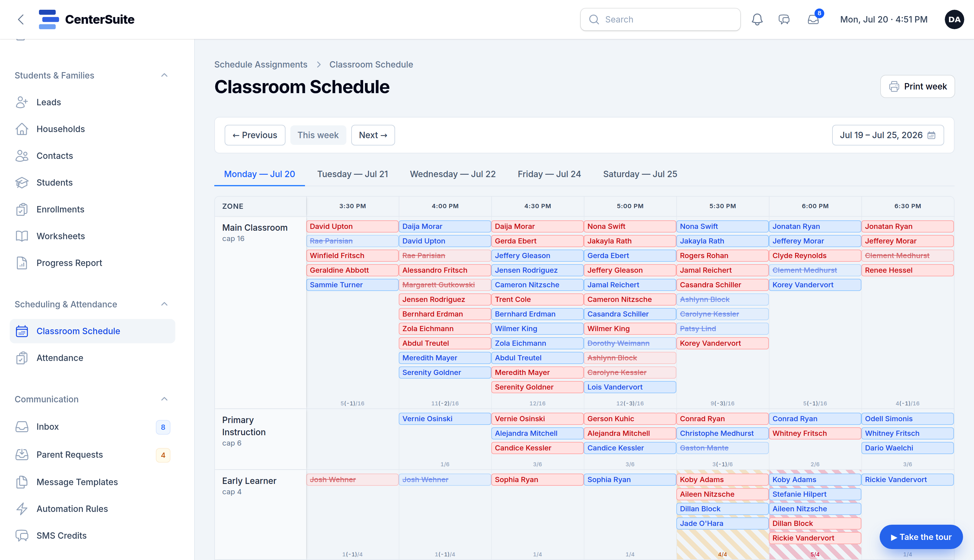Open the chat messages icon in header
The width and height of the screenshot is (974, 560).
pyautogui.click(x=784, y=19)
